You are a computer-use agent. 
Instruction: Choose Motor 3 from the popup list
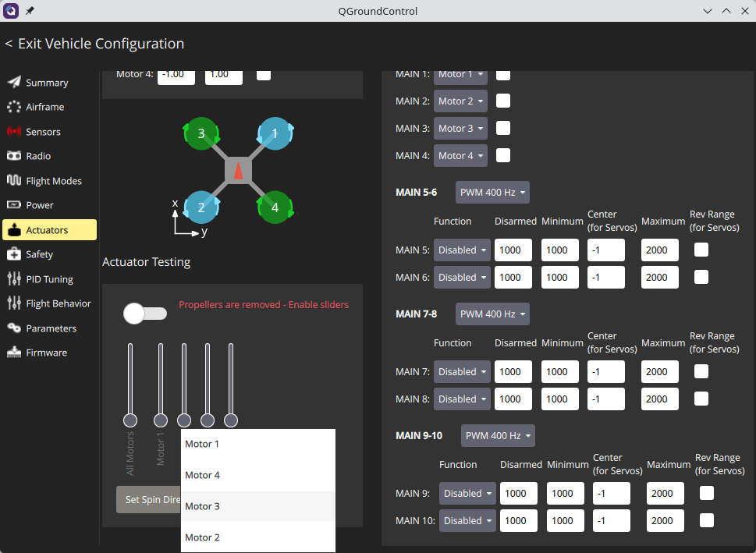[x=257, y=506]
